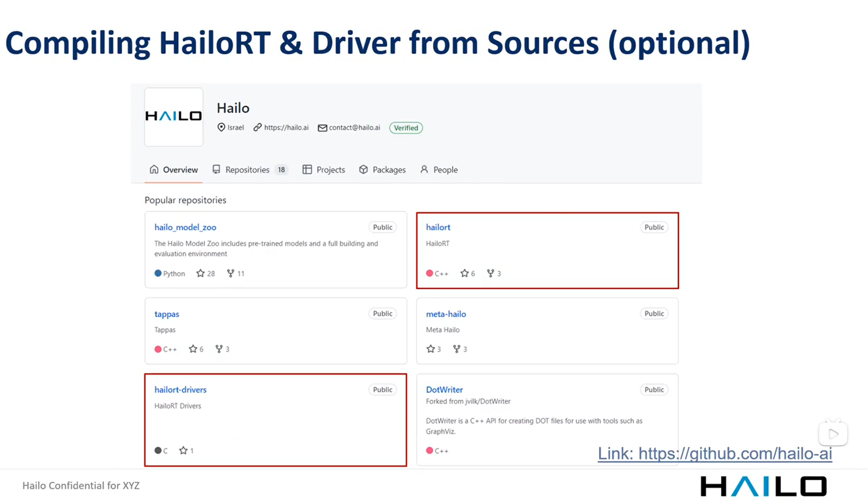Click the Repositories book icon
Screen dimensions: 868x501
point(216,169)
